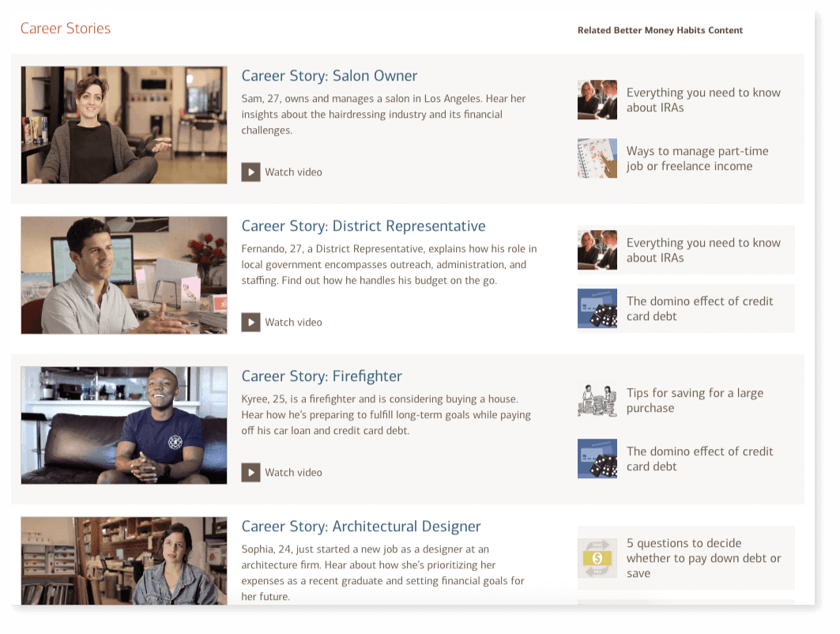Viewport: 840px width, 634px height.
Task: Click Watch video text for Salon Owner
Action: tap(294, 172)
